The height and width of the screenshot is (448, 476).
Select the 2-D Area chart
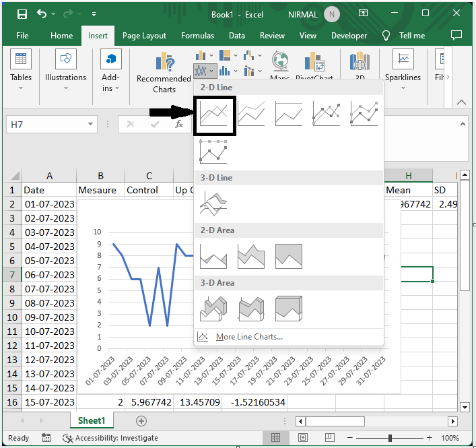[213, 257]
